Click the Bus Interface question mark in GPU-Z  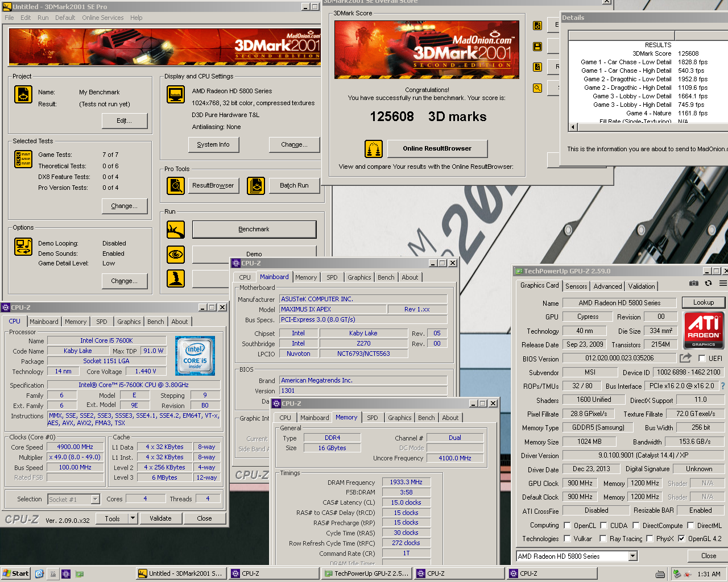pyautogui.click(x=723, y=386)
